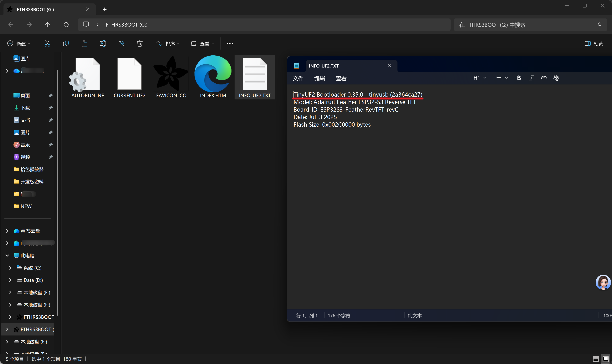
Task: Click the Rename icon in Explorer toolbar
Action: 103,44
